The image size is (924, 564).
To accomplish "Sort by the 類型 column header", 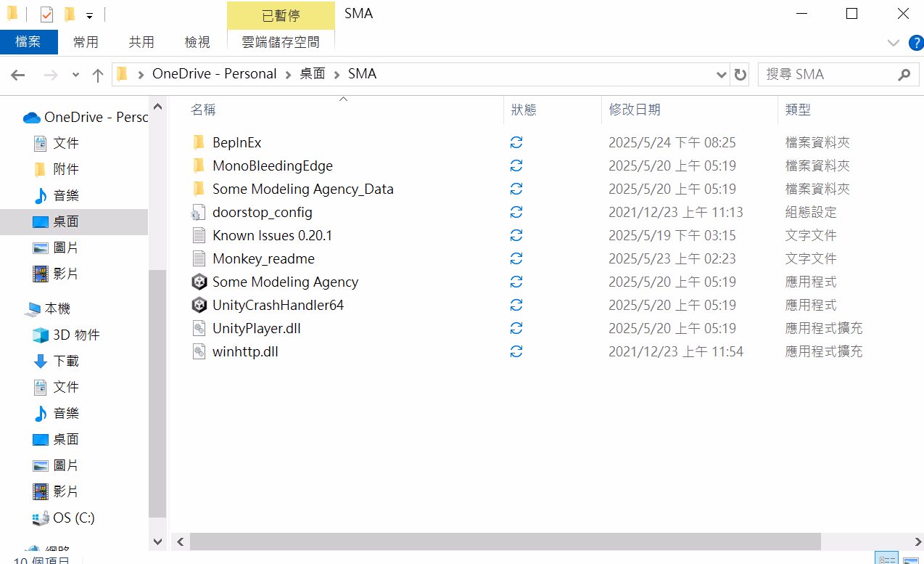I will pos(798,110).
